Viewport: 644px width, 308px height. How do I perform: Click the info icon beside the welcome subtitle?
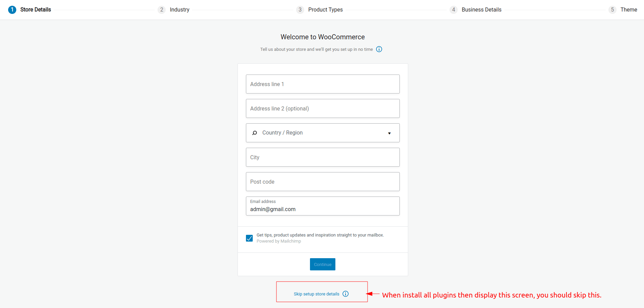pyautogui.click(x=379, y=49)
